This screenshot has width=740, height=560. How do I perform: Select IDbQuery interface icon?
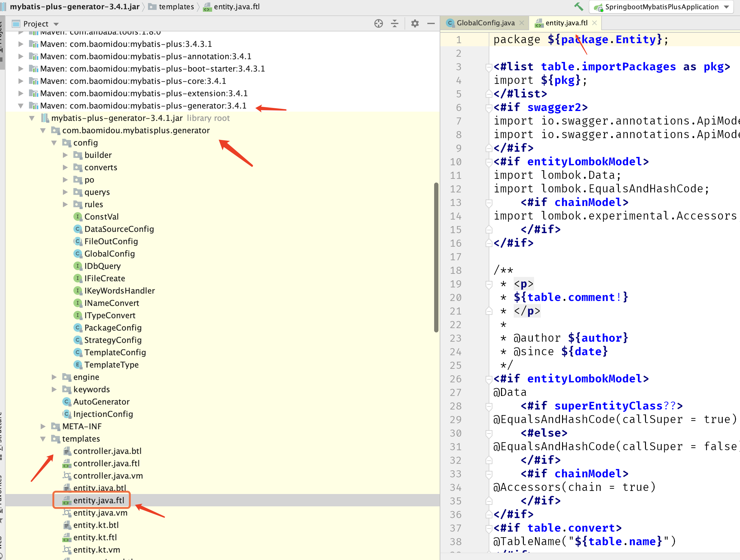78,266
